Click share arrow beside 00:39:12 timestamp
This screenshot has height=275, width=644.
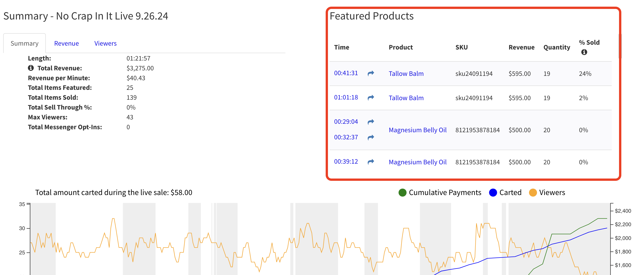pos(371,162)
